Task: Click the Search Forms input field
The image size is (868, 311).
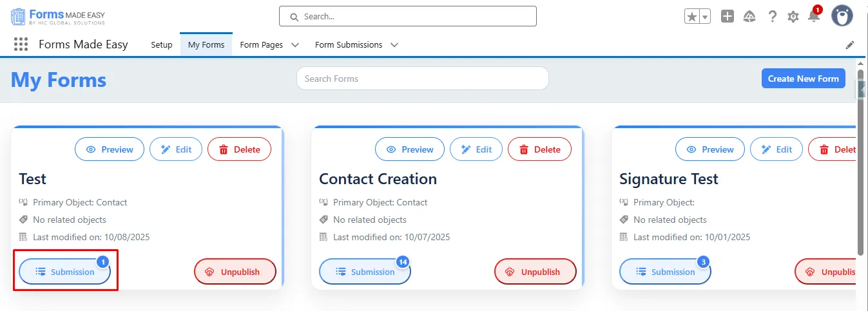Action: tap(422, 79)
